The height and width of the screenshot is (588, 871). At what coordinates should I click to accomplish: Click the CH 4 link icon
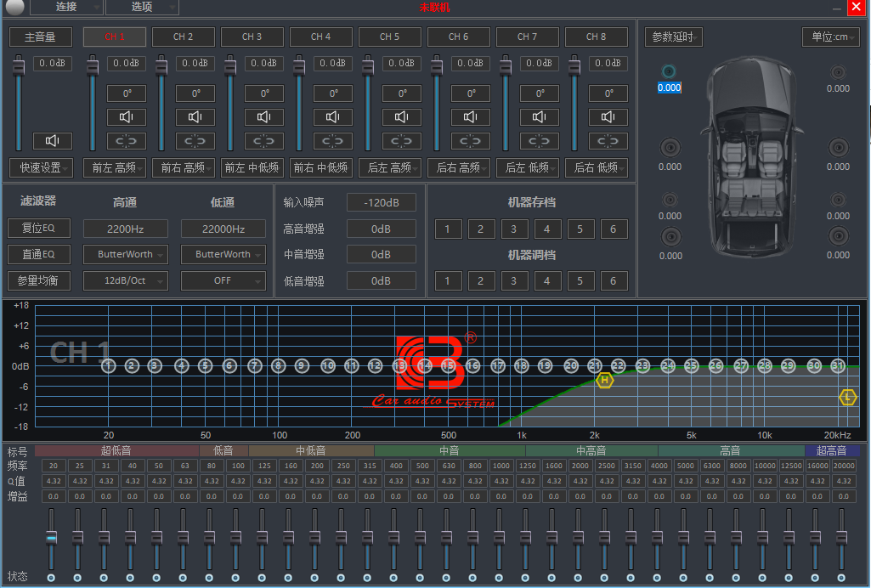[x=333, y=141]
